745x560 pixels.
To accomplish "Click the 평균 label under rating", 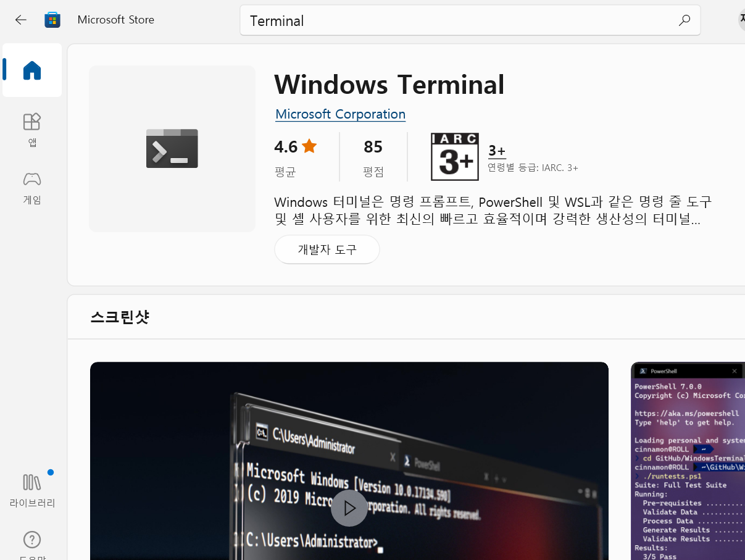I will [285, 172].
